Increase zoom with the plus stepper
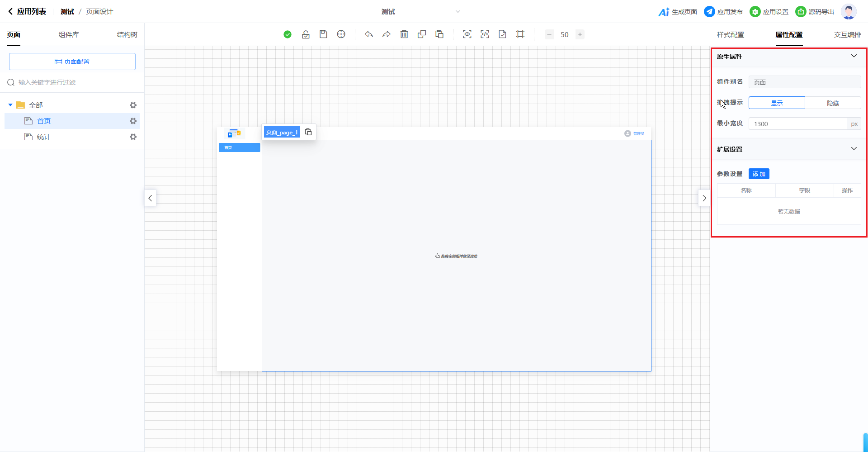 pyautogui.click(x=580, y=34)
